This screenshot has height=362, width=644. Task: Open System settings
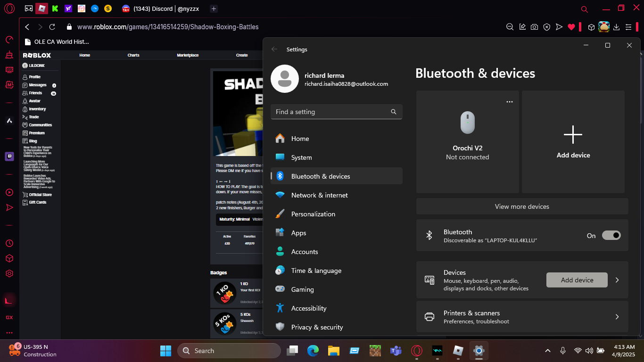point(337,157)
